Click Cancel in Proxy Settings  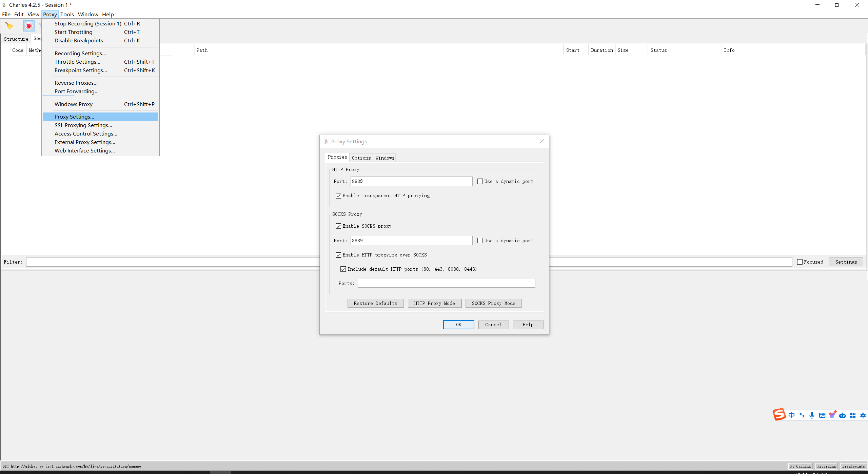click(493, 325)
